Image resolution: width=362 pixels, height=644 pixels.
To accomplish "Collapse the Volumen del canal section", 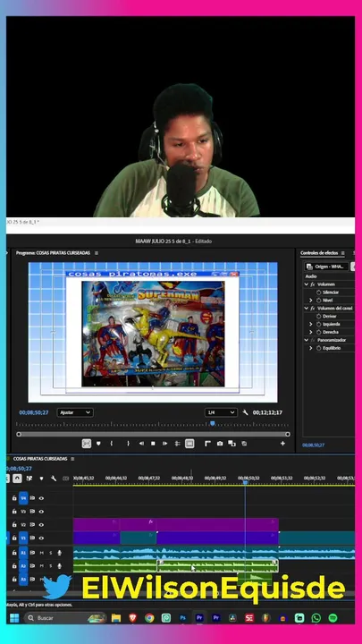I will (307, 308).
